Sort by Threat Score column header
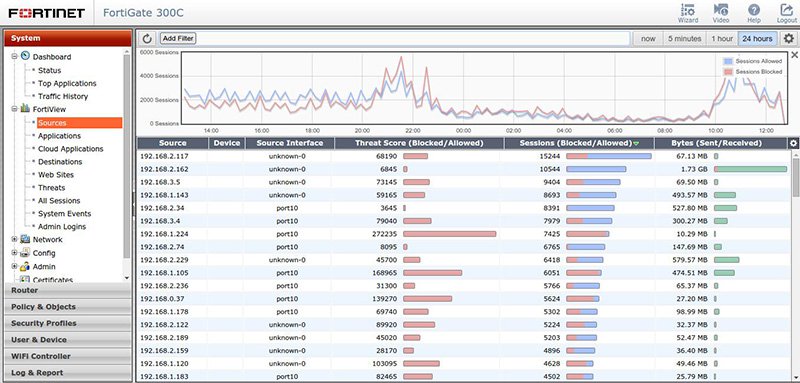The height and width of the screenshot is (383, 800). (x=419, y=143)
